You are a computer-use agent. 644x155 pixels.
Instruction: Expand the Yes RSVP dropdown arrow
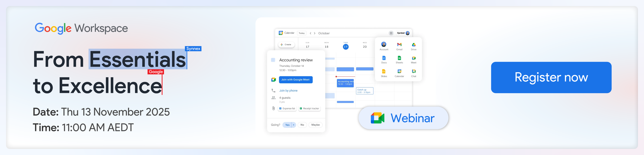tap(293, 125)
